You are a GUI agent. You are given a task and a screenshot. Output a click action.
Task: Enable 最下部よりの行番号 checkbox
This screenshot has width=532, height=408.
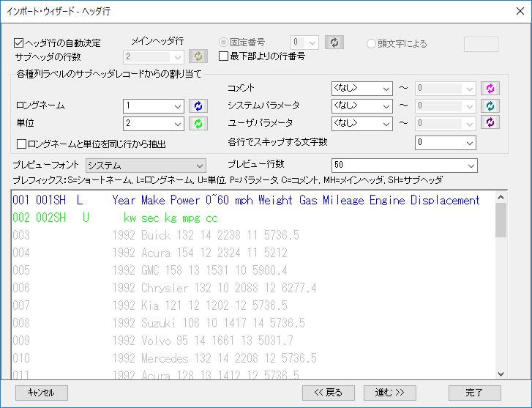coord(223,56)
